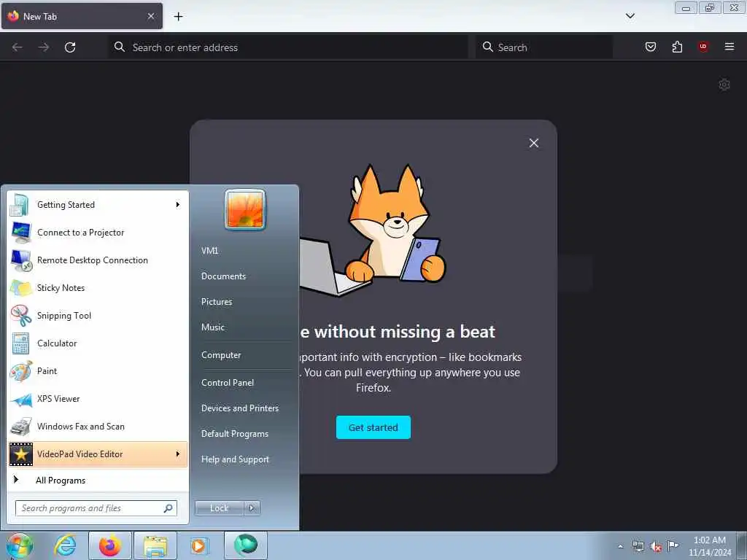Image resolution: width=747 pixels, height=560 pixels.
Task: Focus Search programs and files box
Action: [x=96, y=508]
